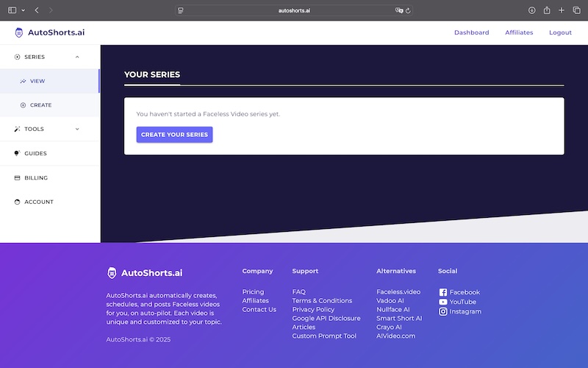Click the translate icon in address bar
This screenshot has height=368, width=588.
(399, 10)
